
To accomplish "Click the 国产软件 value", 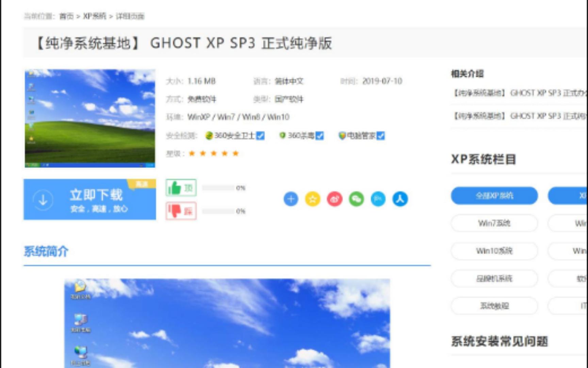I will (x=289, y=99).
